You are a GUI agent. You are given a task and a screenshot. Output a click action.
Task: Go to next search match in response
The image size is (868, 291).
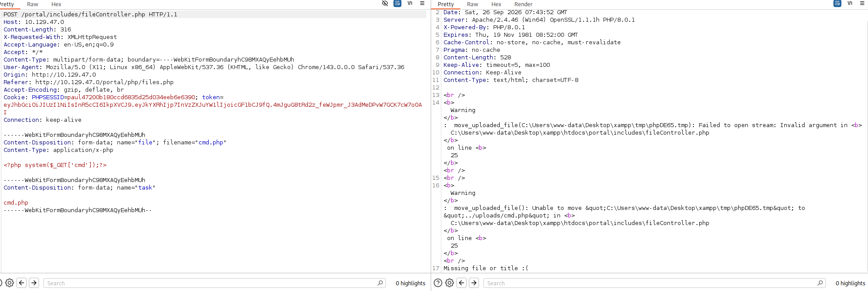point(474,283)
